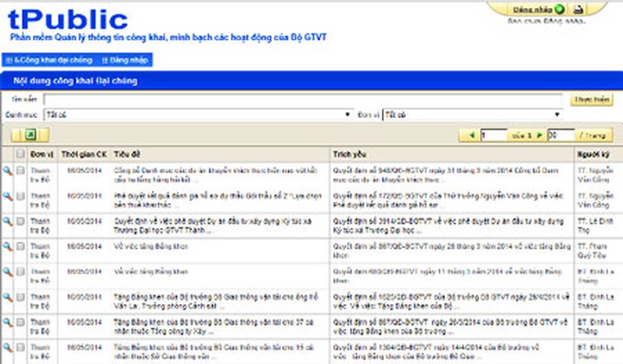Click the printer icon at top right
Viewport: 623px width, 364px height.
point(578,10)
